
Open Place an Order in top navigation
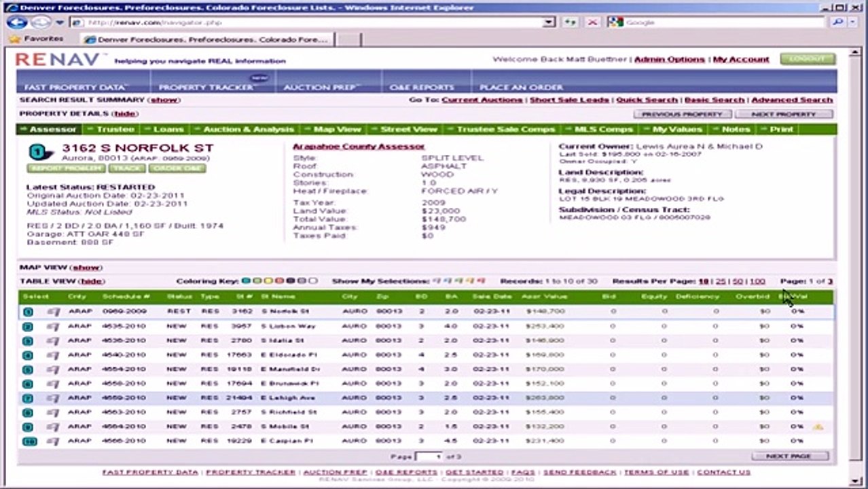tap(522, 87)
